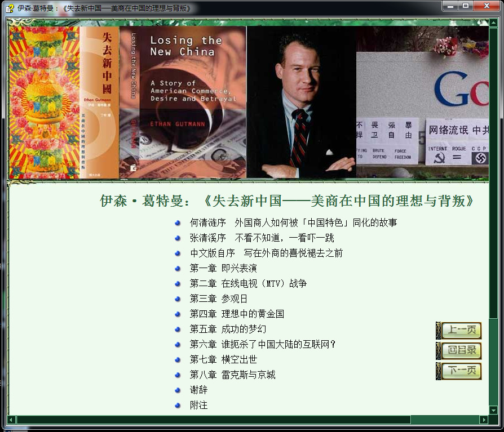Click the author portrait photo
The height and width of the screenshot is (432, 504).
[301, 102]
